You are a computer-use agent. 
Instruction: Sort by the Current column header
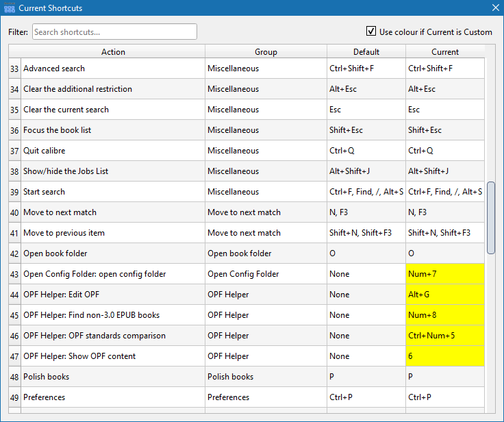445,51
